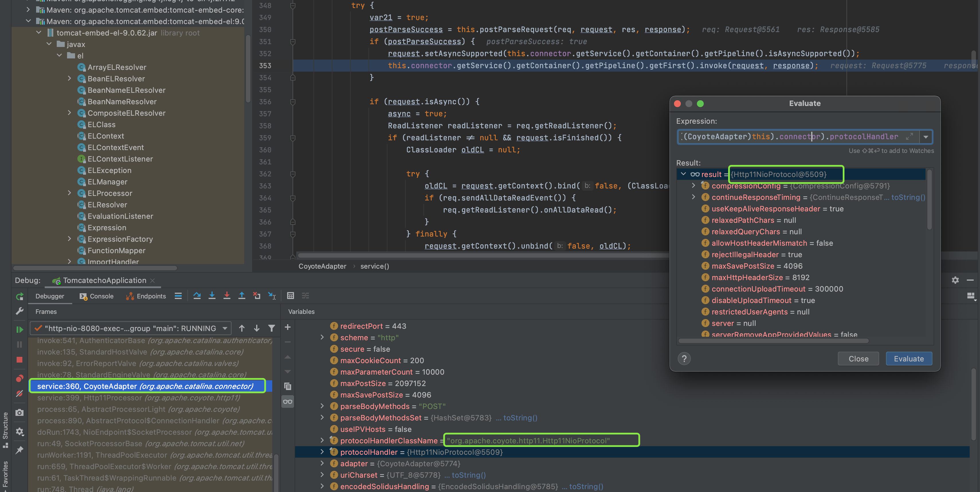Select previous frame with up arrow

(242, 328)
